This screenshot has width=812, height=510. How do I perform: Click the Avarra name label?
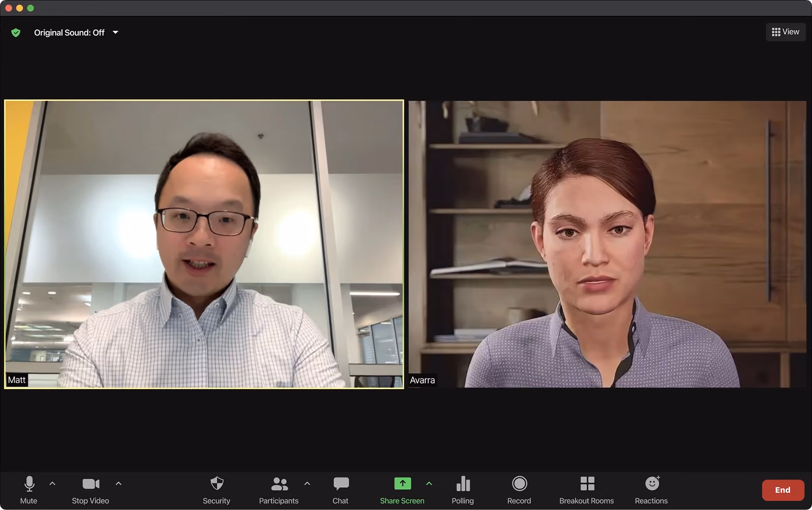coord(422,380)
